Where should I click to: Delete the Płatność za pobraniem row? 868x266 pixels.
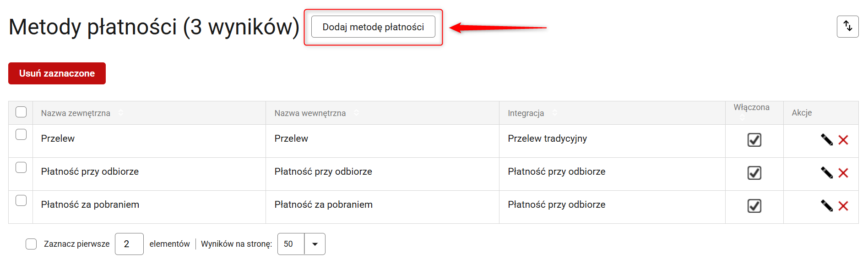tap(843, 206)
